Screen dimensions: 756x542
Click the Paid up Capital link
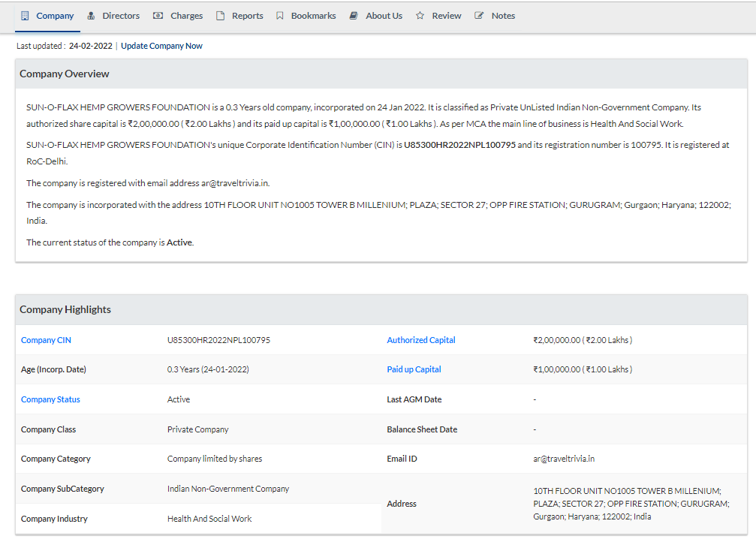414,369
